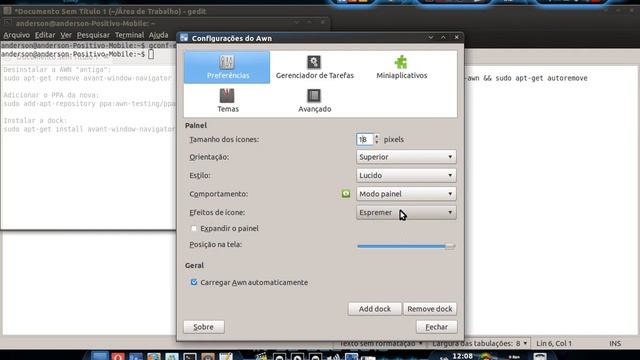Open the Estilo dropdown showing Lucido
Image resolution: width=640 pixels, height=360 pixels.
click(x=406, y=175)
